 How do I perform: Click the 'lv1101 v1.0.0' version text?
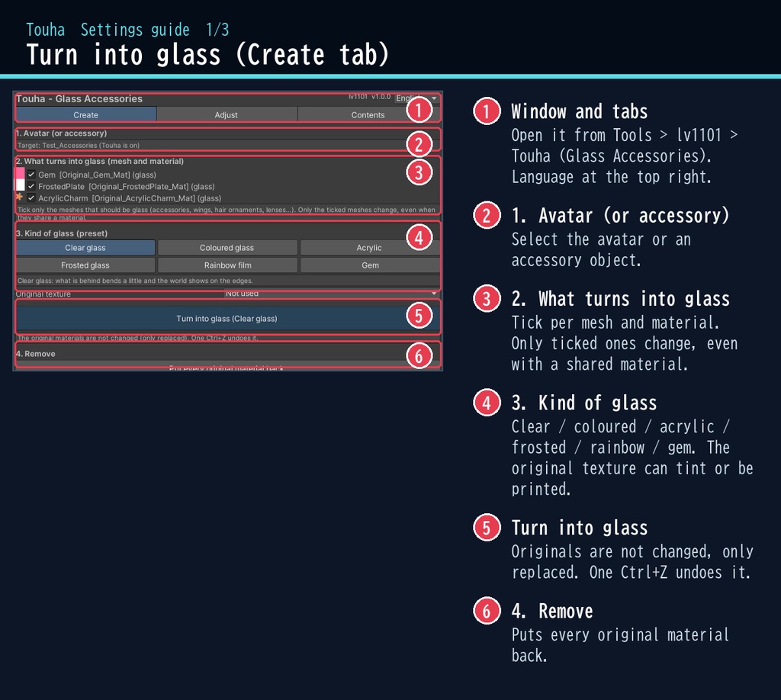370,97
